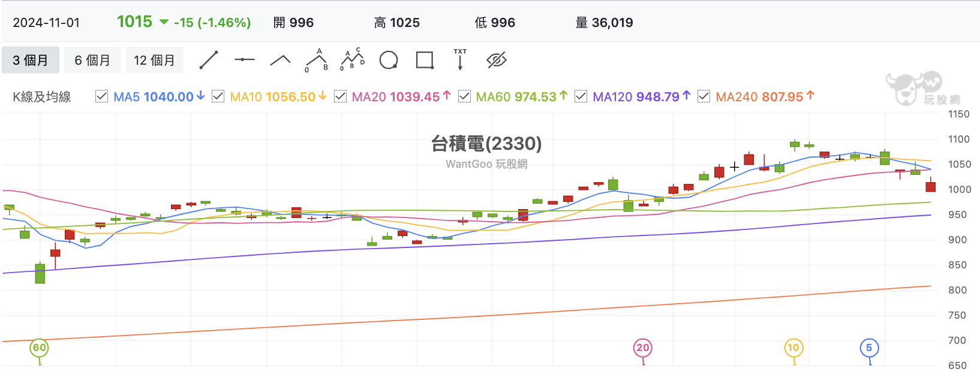Click the MA240 807.95 label
The width and height of the screenshot is (980, 375).
pyautogui.click(x=765, y=96)
